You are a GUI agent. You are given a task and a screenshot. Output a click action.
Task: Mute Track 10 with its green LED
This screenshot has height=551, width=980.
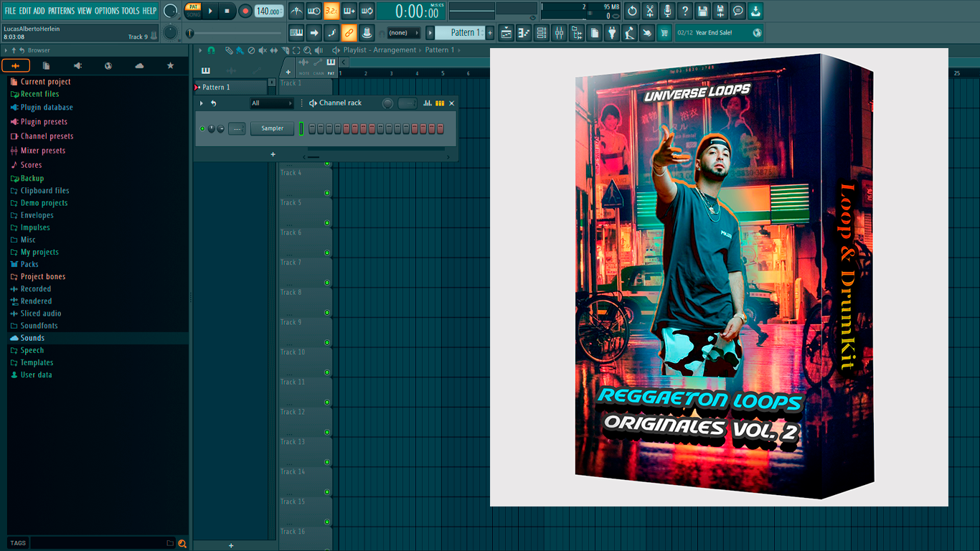tap(327, 372)
